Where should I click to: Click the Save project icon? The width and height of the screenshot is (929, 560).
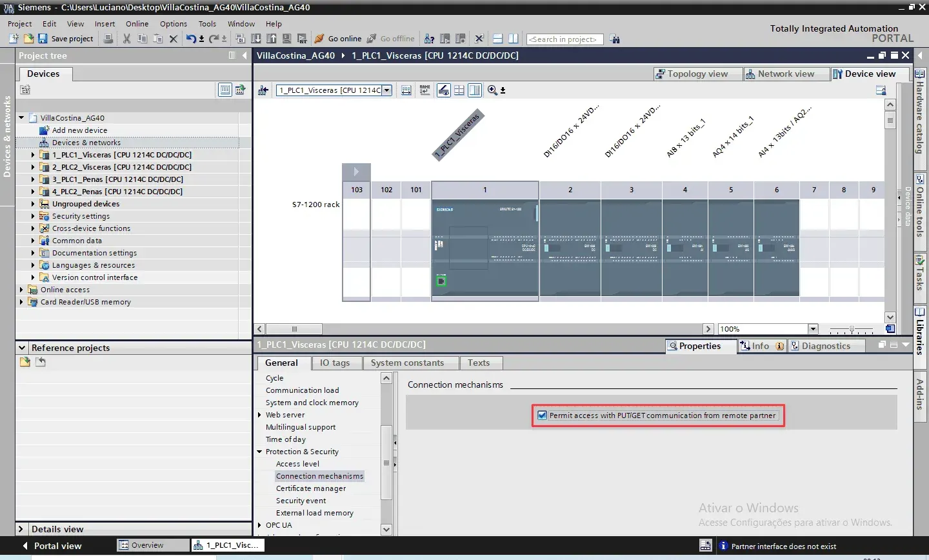pos(43,39)
